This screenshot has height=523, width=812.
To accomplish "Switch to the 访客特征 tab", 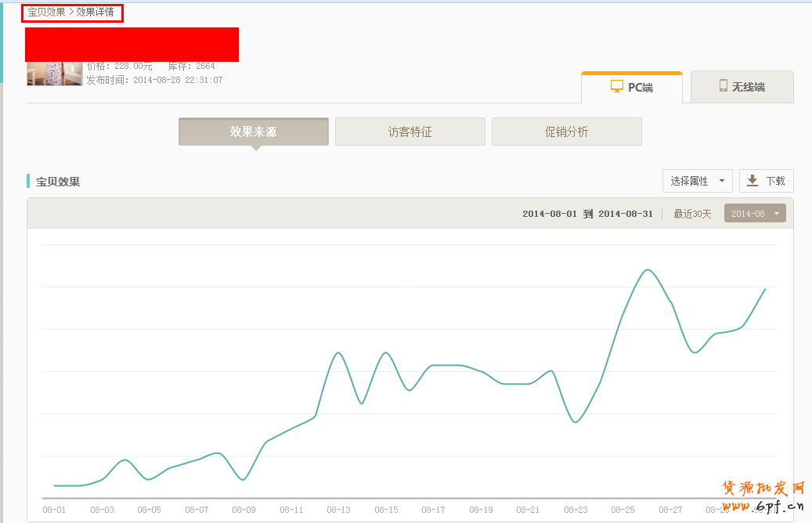I will [410, 132].
